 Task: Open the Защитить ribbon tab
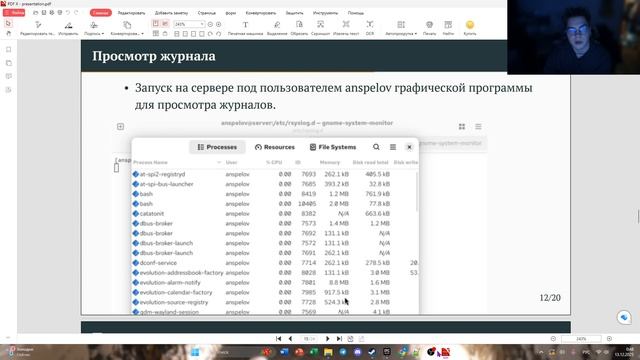[x=294, y=13]
